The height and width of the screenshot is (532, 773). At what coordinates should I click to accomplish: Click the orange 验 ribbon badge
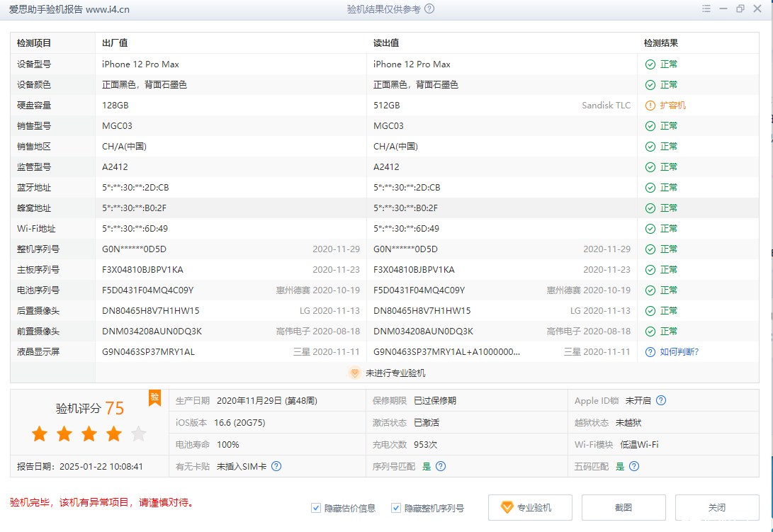(154, 398)
